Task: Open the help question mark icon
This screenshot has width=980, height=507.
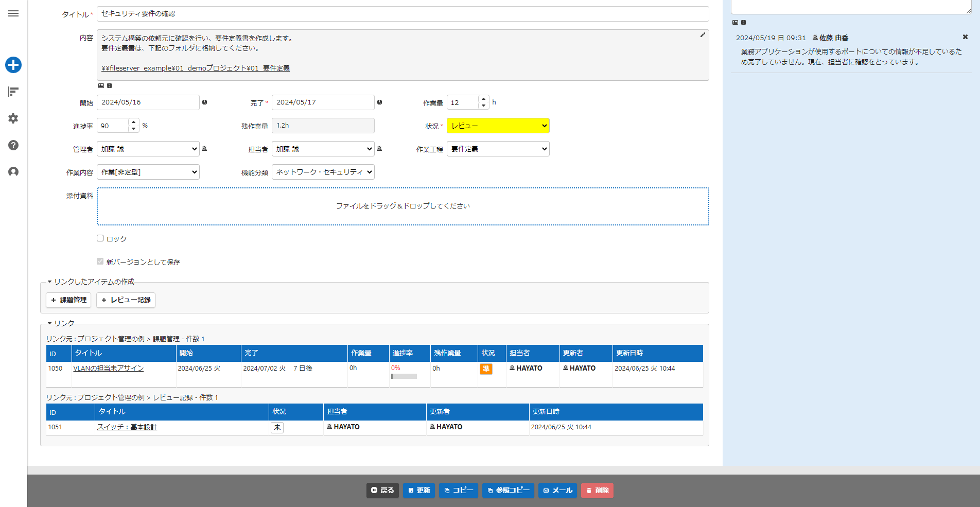Action: pyautogui.click(x=13, y=145)
